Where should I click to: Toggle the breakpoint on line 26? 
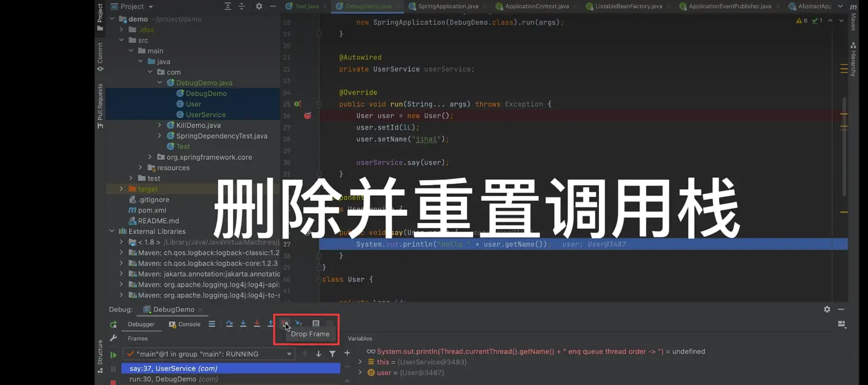coord(307,116)
